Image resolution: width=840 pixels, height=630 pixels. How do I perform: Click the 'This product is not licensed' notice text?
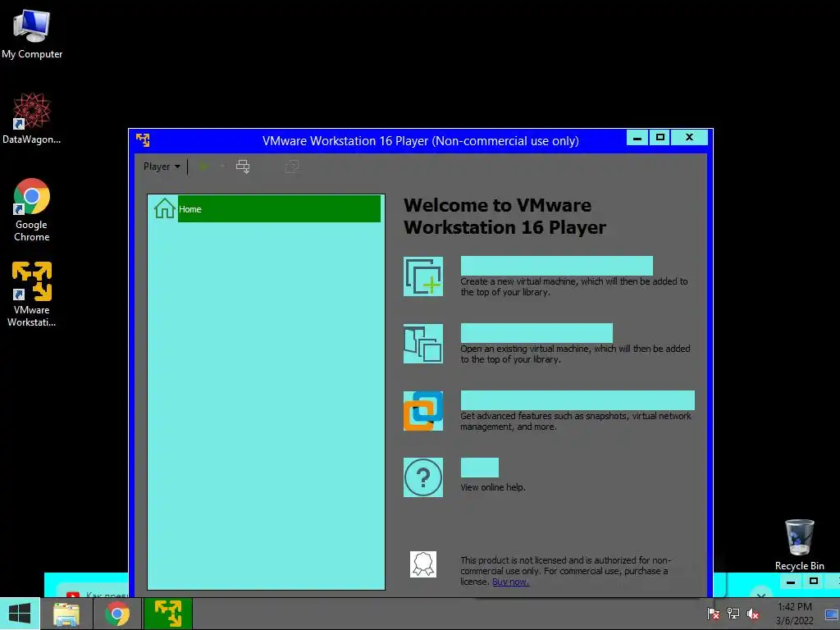coord(565,571)
